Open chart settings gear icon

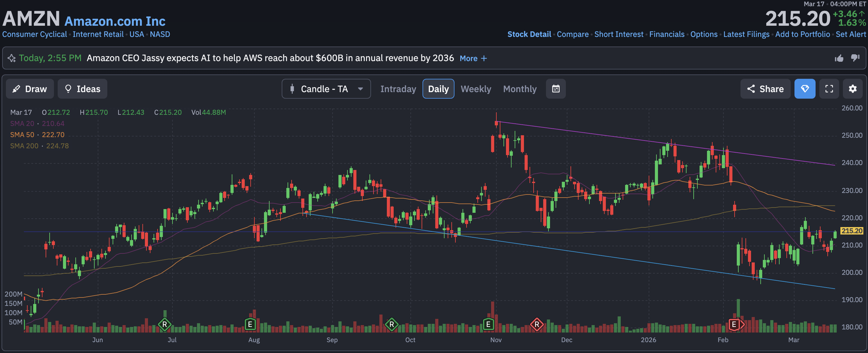coord(852,89)
